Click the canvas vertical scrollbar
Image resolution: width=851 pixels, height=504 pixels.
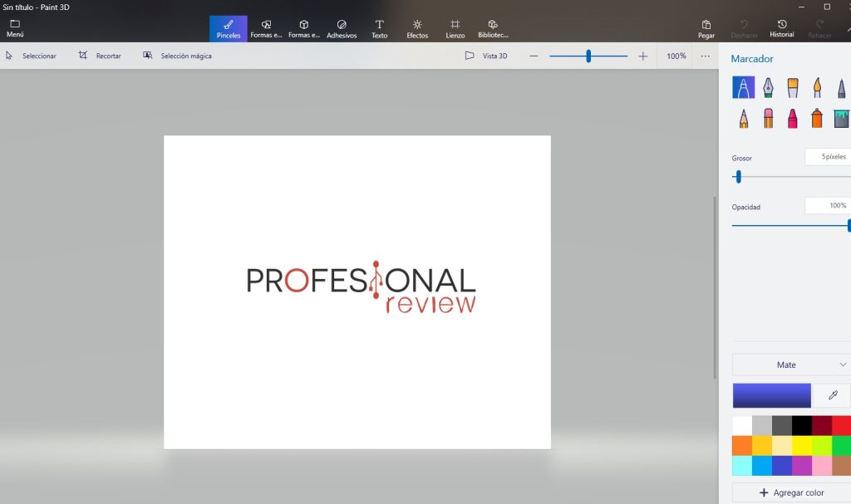click(715, 287)
